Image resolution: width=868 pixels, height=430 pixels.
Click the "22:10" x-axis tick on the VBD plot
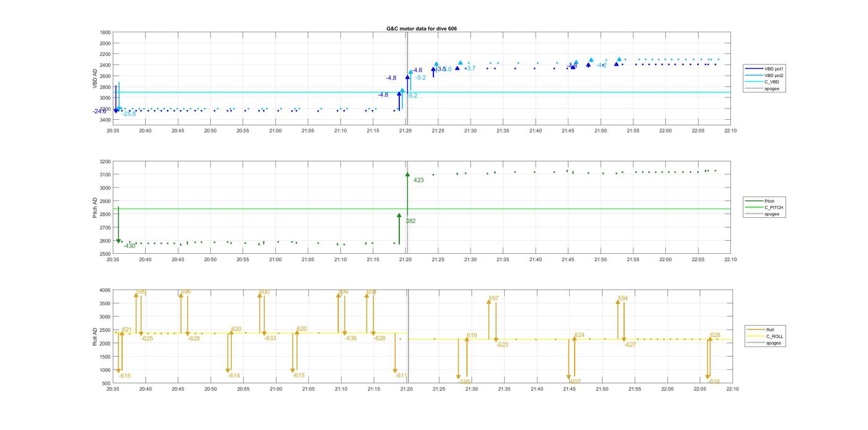(730, 131)
